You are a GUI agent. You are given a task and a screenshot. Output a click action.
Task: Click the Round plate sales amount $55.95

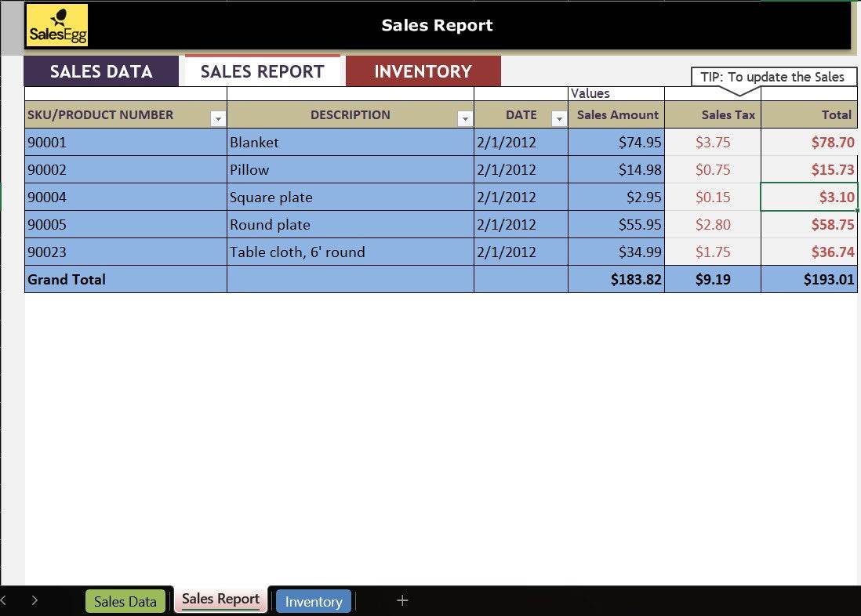click(x=616, y=225)
